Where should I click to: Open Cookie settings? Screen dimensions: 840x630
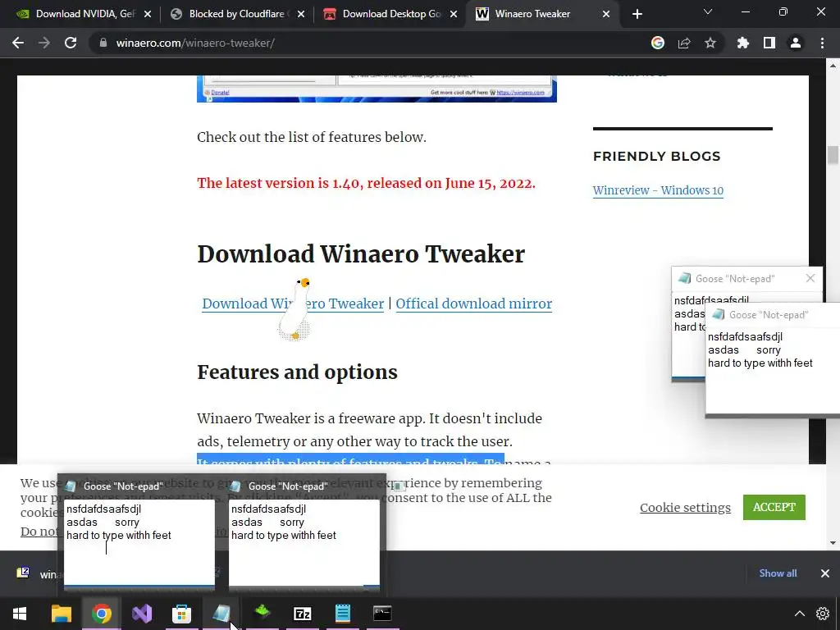coord(685,507)
